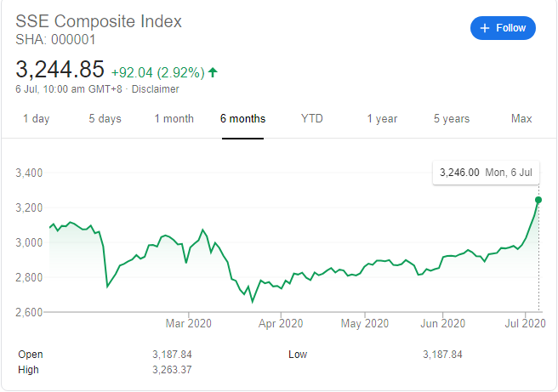The width and height of the screenshot is (558, 392).
Task: Select the 5 years tab
Action: [x=452, y=119]
